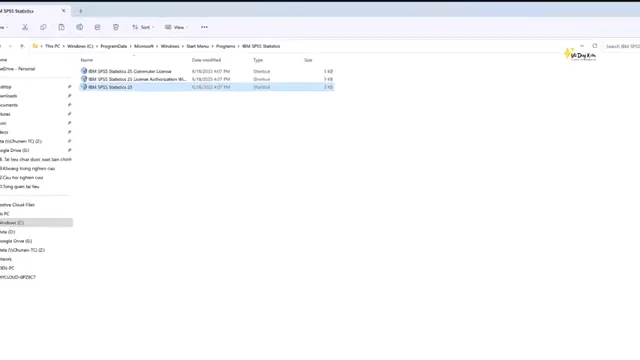Image resolution: width=640 pixels, height=360 pixels.
Task: Open Desktop in the sidebar
Action: pos(6,87)
